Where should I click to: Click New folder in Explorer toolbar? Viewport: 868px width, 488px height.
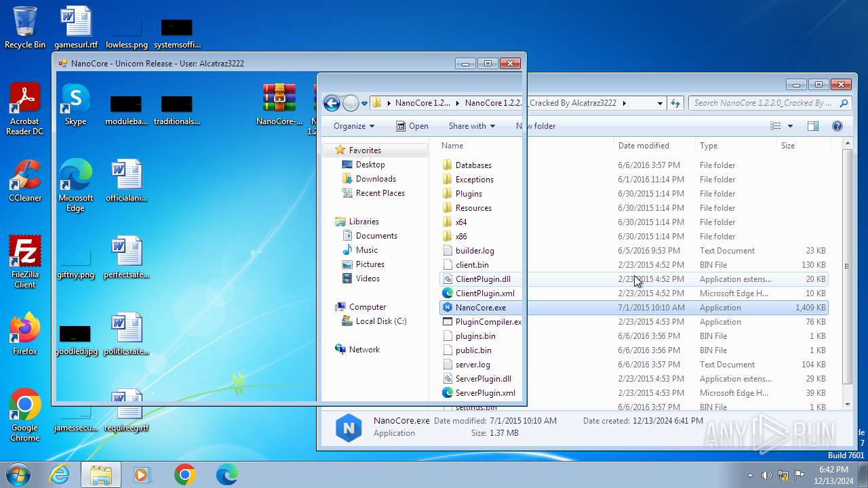(536, 126)
